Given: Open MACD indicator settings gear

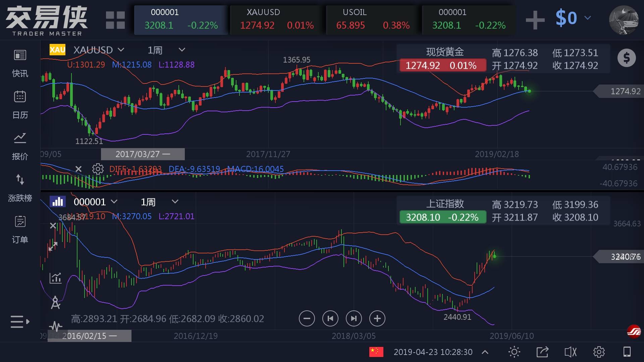Looking at the screenshot, I should tap(98, 169).
